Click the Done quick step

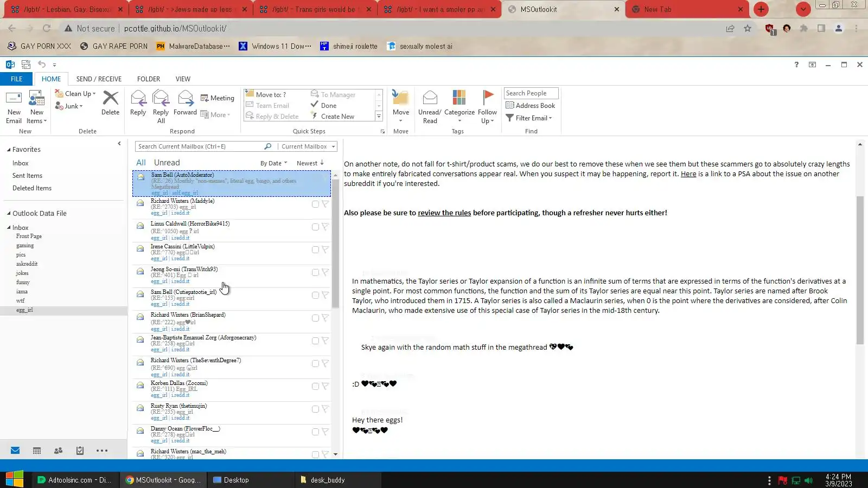(324, 106)
